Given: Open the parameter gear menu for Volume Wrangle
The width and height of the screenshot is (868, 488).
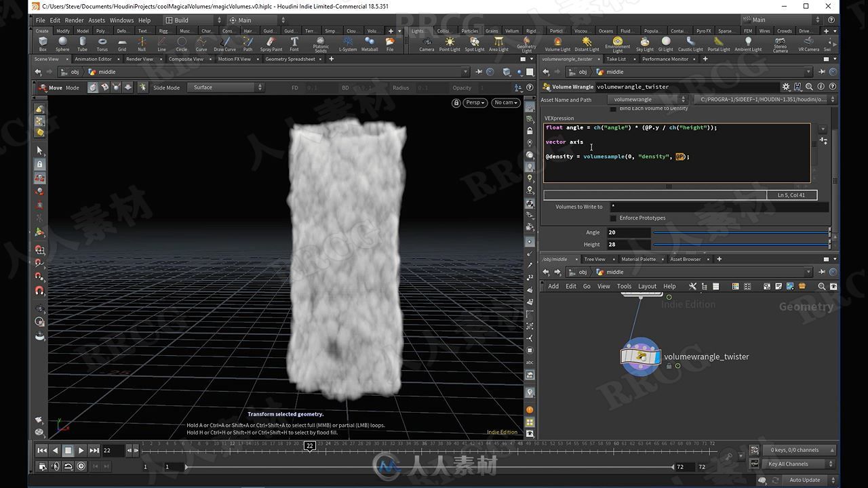Looking at the screenshot, I should pos(786,87).
